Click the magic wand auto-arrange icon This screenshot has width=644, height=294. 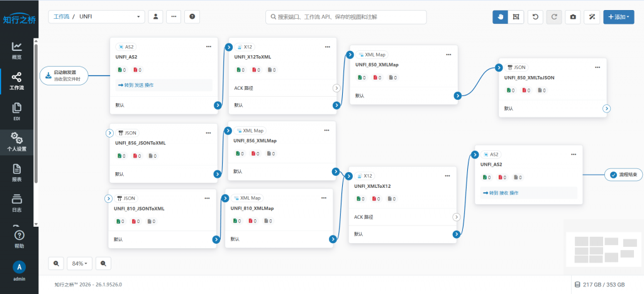[x=592, y=17]
